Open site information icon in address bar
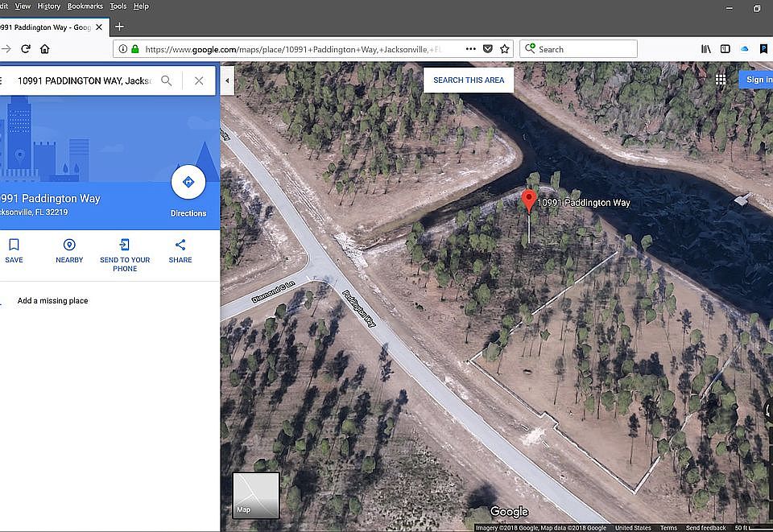This screenshot has height=532, width=773. click(x=122, y=49)
